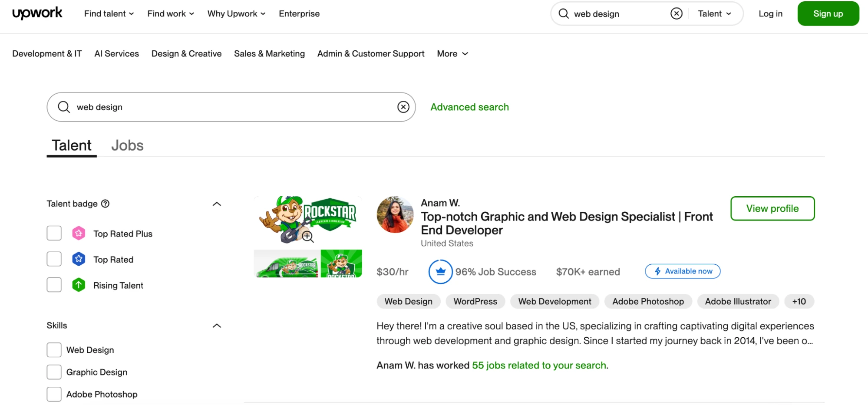Select the Graphic Design skill checkbox

[54, 372]
